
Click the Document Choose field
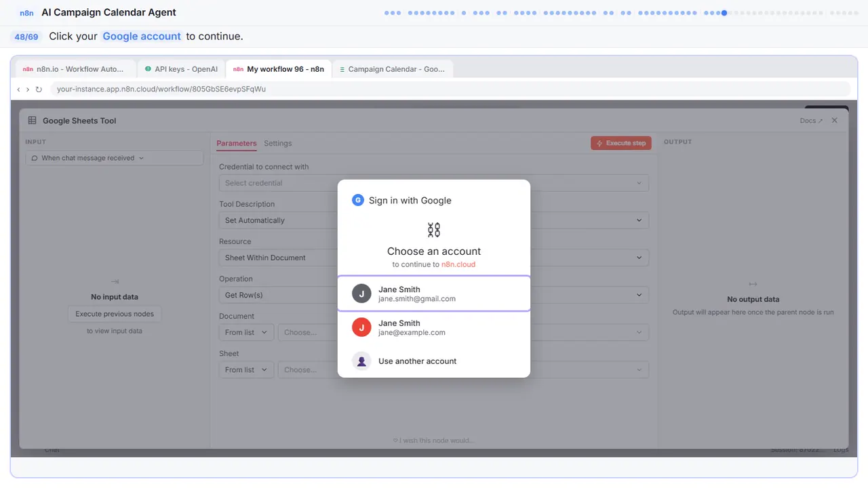click(463, 332)
